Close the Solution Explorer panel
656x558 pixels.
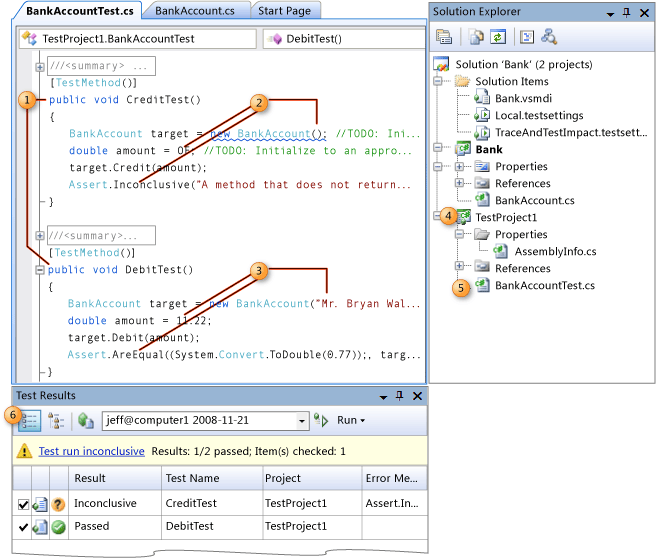pos(644,13)
